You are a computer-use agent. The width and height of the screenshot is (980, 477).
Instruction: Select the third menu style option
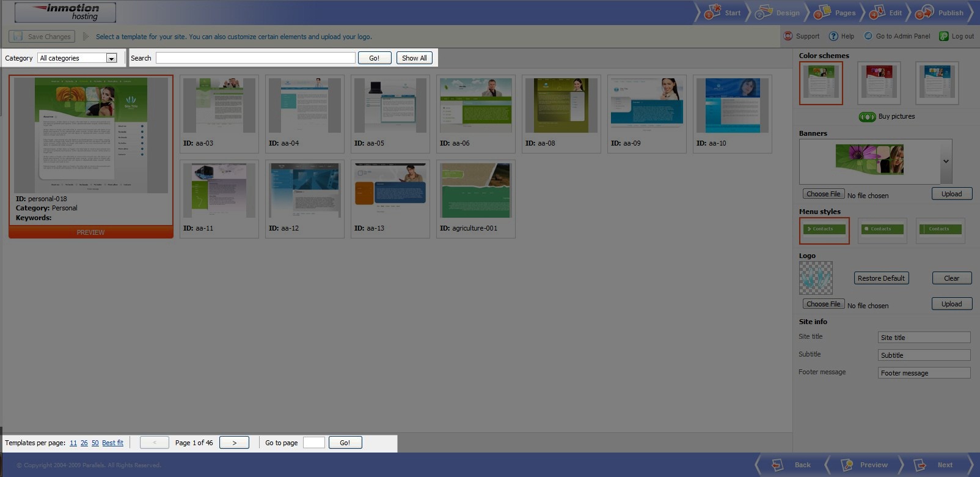click(x=940, y=230)
